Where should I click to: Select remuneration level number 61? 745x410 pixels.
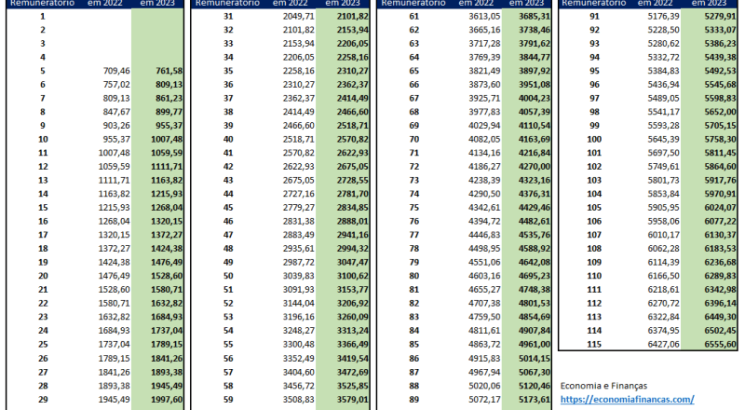point(413,17)
